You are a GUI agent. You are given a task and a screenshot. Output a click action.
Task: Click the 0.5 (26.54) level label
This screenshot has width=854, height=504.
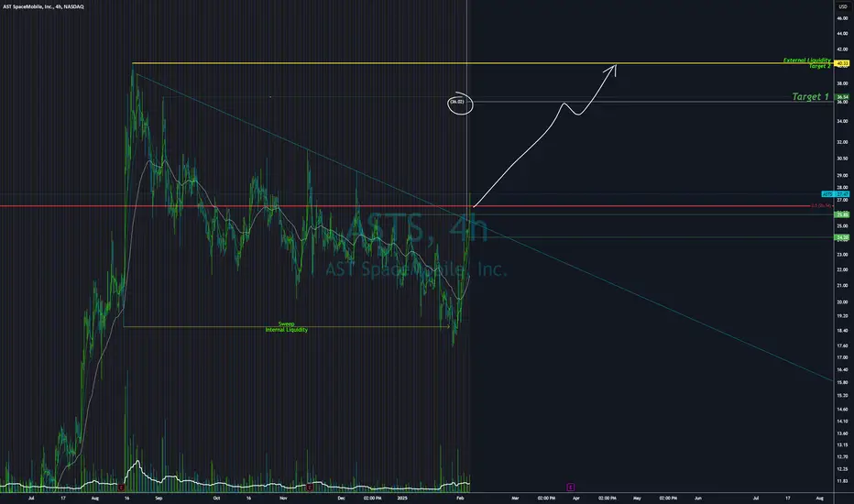(x=821, y=206)
